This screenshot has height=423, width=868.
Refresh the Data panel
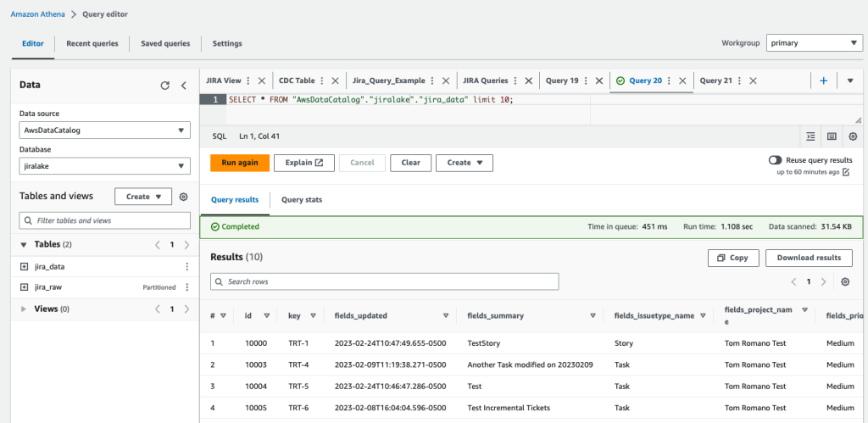coord(164,86)
